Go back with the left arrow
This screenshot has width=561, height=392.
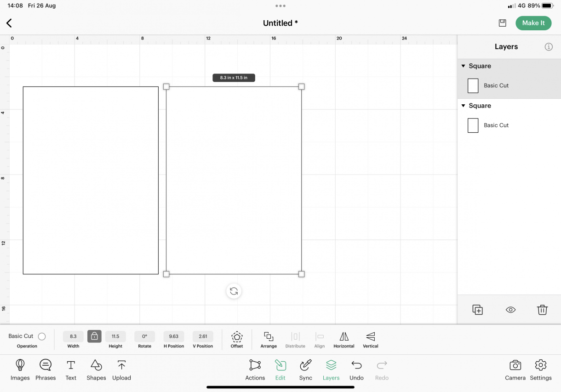[9, 23]
